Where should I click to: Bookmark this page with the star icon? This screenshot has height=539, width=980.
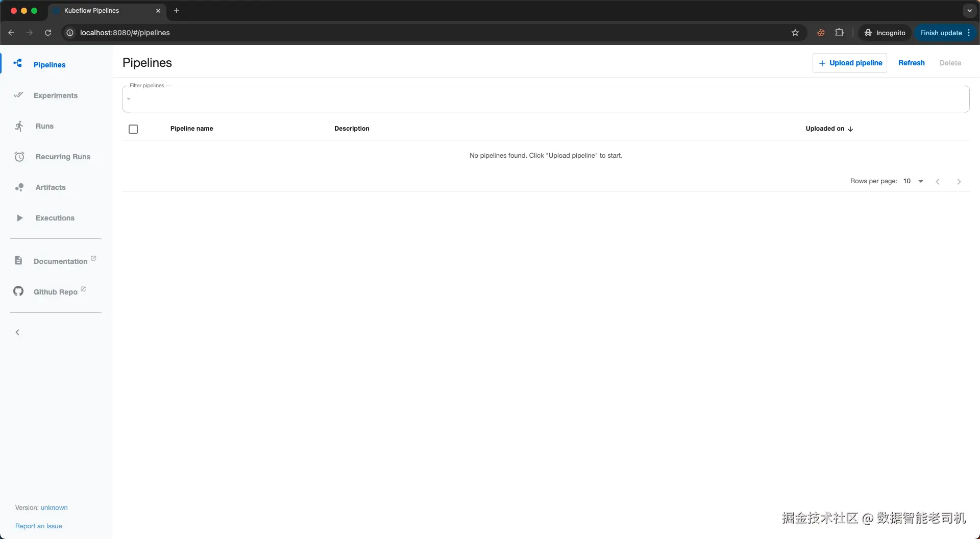coord(795,33)
